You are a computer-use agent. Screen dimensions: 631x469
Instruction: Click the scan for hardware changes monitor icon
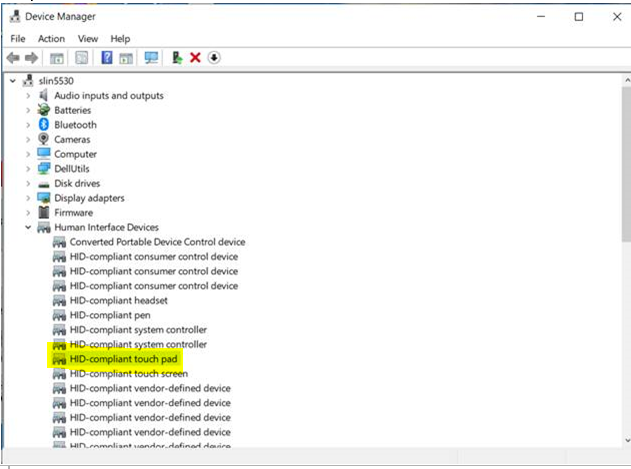tap(152, 58)
